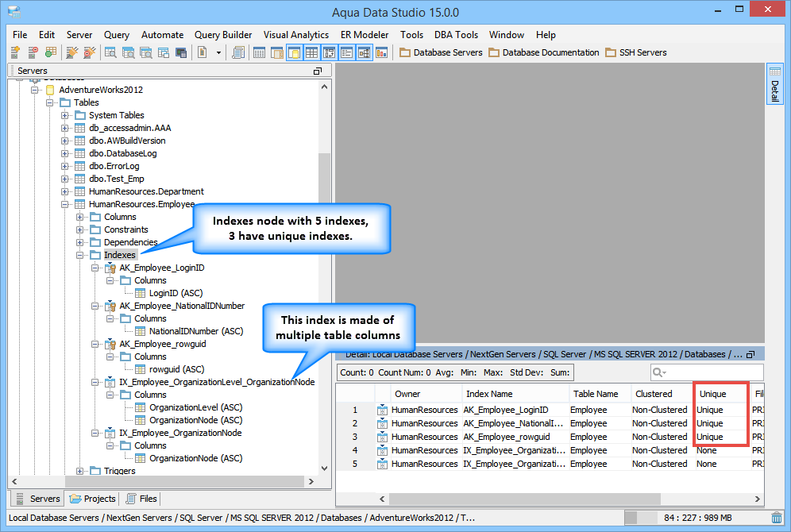
Task: Toggle the highlighted list detail view button
Action: [346, 52]
